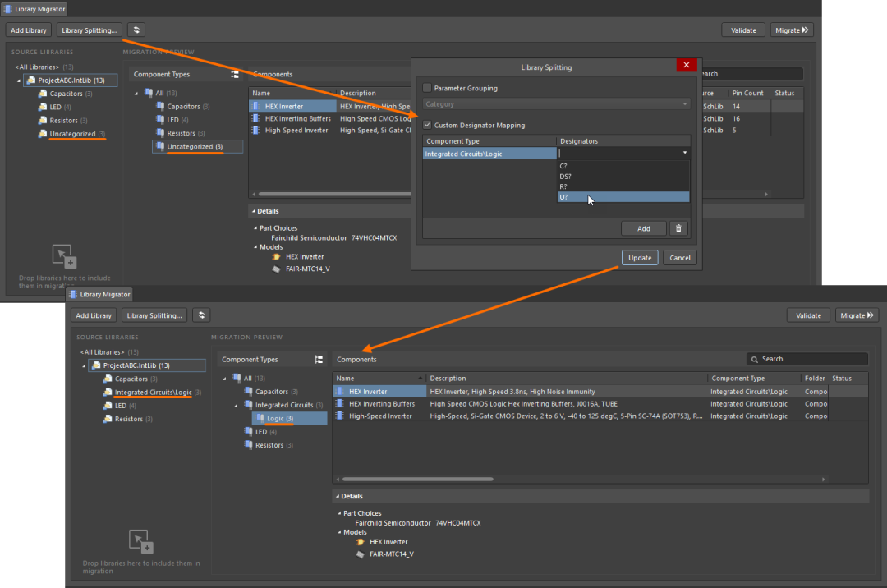Click FAIR-MTC14_V footprint icon in lower Details

pos(360,554)
